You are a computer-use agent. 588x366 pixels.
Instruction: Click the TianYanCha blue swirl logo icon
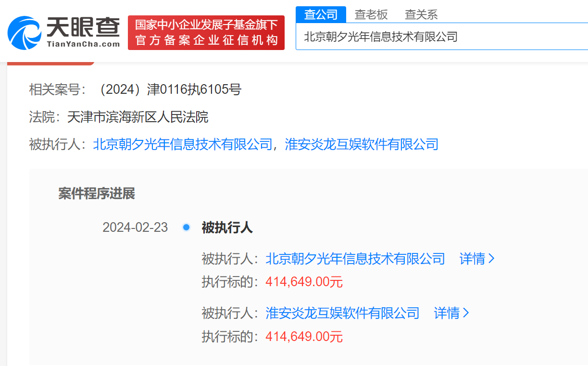pyautogui.click(x=24, y=33)
